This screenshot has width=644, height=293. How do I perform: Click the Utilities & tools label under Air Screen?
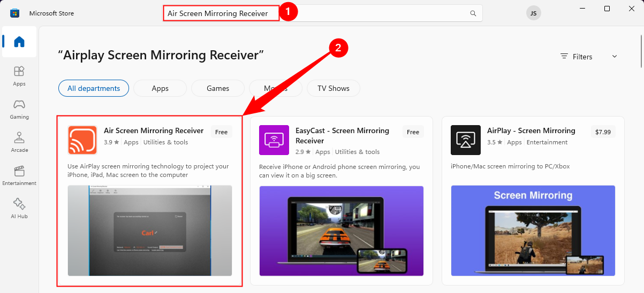pos(165,142)
